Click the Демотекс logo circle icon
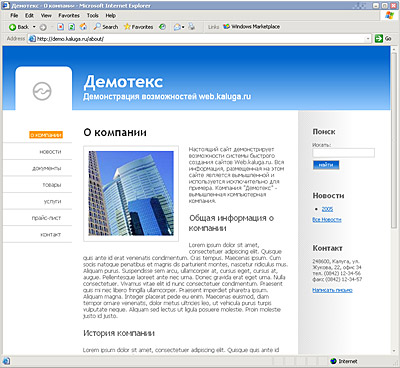Viewport: 400px width, 368px height. click(42, 91)
